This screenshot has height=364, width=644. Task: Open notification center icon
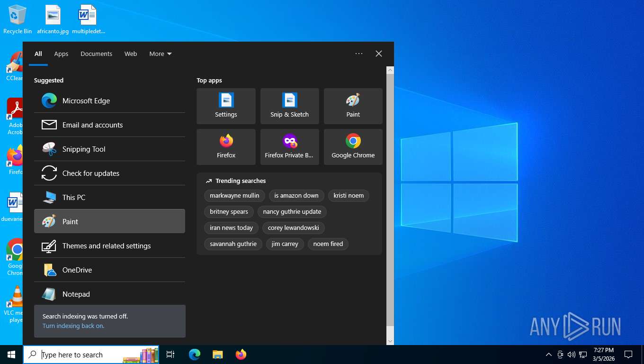point(628,355)
